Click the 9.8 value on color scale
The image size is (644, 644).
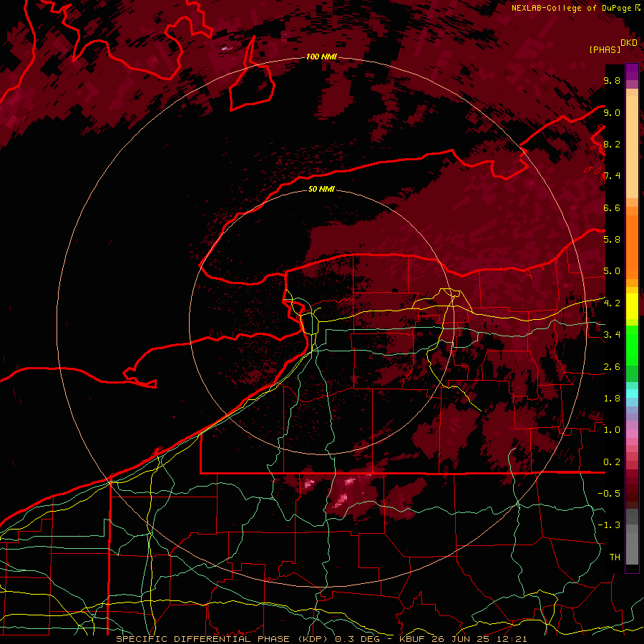[x=612, y=80]
